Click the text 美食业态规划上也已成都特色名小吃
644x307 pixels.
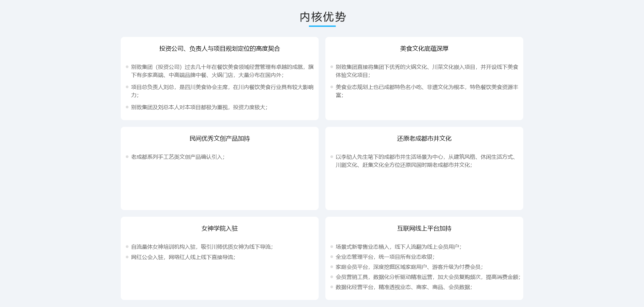(x=379, y=87)
